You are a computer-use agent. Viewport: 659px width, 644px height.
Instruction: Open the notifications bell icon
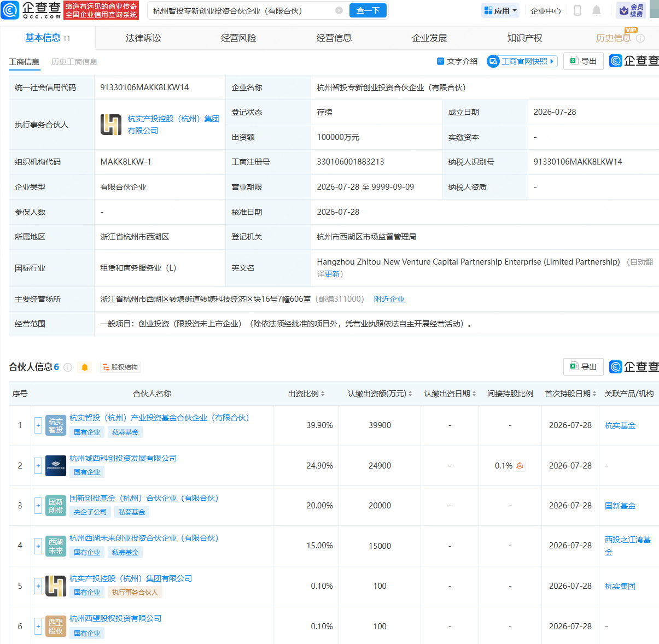597,10
